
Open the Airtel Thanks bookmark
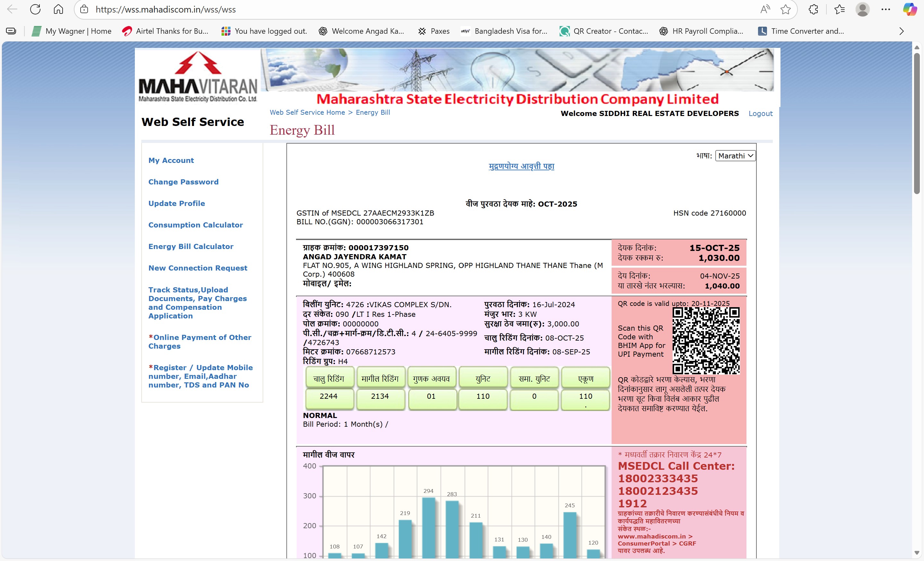click(165, 31)
